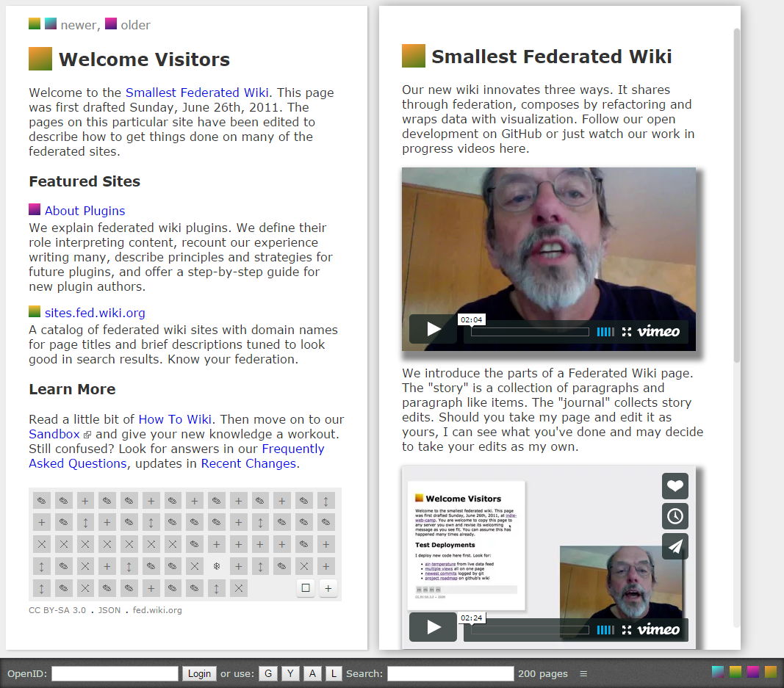
Task: Open the Smallest Federated Wiki link in the welcome paragraph
Action: coord(197,93)
